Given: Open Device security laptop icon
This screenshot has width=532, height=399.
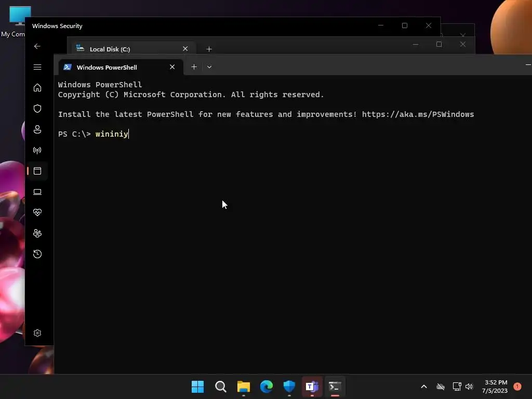Looking at the screenshot, I should [x=37, y=192].
